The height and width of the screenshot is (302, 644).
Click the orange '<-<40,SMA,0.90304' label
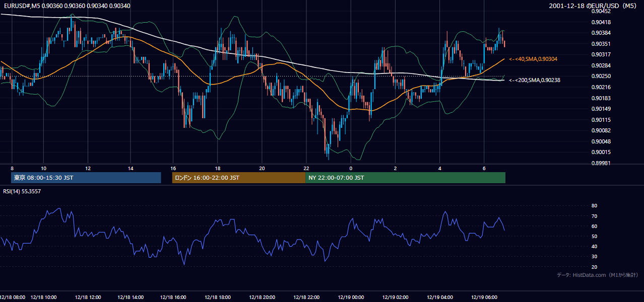click(533, 59)
